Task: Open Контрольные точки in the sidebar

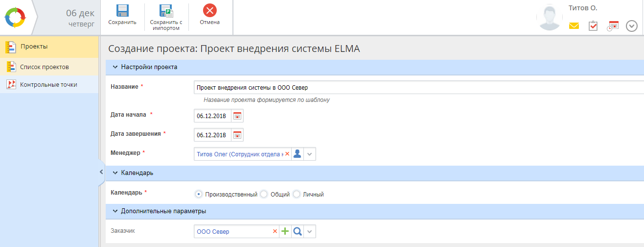Action: 48,84
